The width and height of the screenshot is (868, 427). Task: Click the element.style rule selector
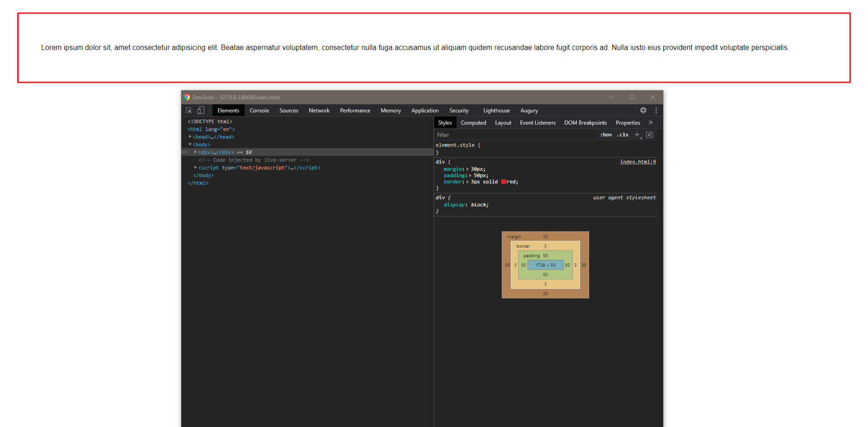455,145
